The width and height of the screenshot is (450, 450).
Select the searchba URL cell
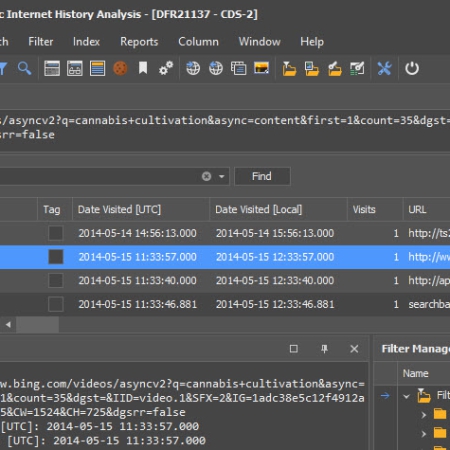(x=429, y=304)
